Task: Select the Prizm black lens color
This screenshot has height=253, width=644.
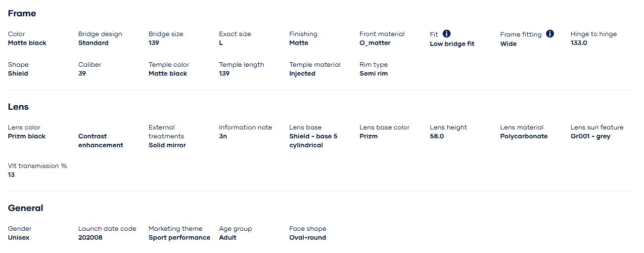Action: [x=27, y=136]
